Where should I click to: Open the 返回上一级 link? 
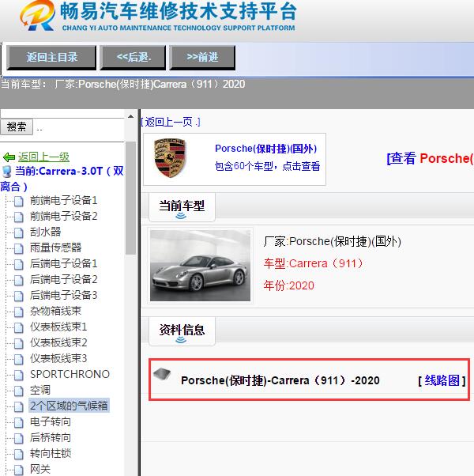click(43, 157)
